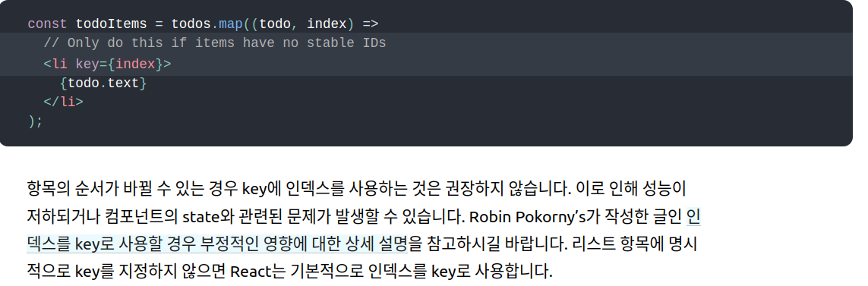Click the 'key' attribute in the li tag

[87, 64]
